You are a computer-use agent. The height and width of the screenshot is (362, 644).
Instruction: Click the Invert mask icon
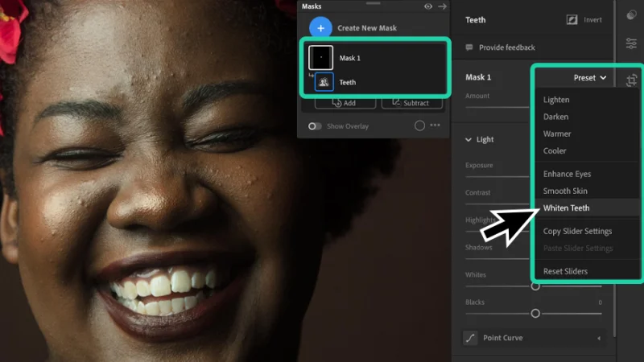[572, 19]
